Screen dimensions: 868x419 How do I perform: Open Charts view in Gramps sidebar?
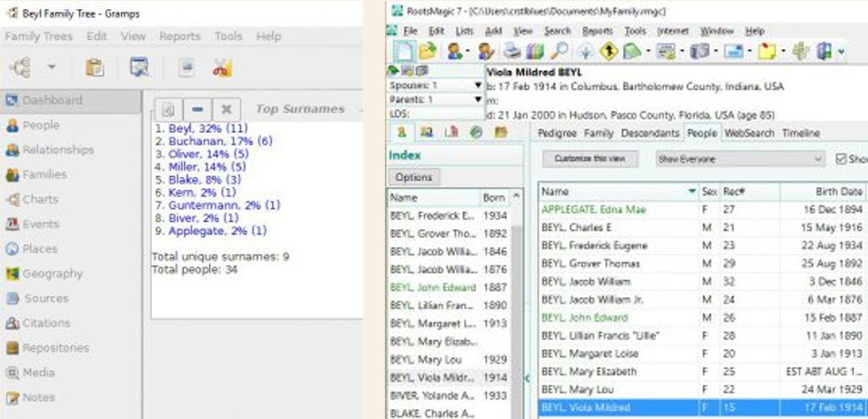click(x=71, y=200)
